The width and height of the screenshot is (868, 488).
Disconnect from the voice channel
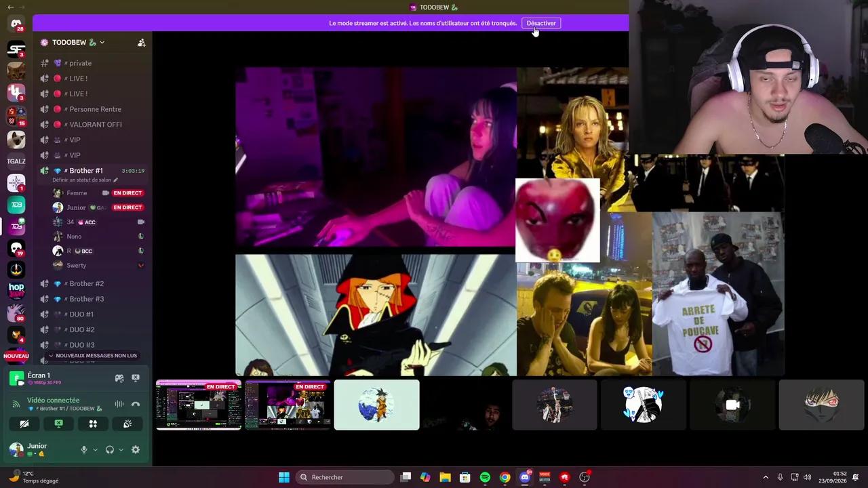136,404
